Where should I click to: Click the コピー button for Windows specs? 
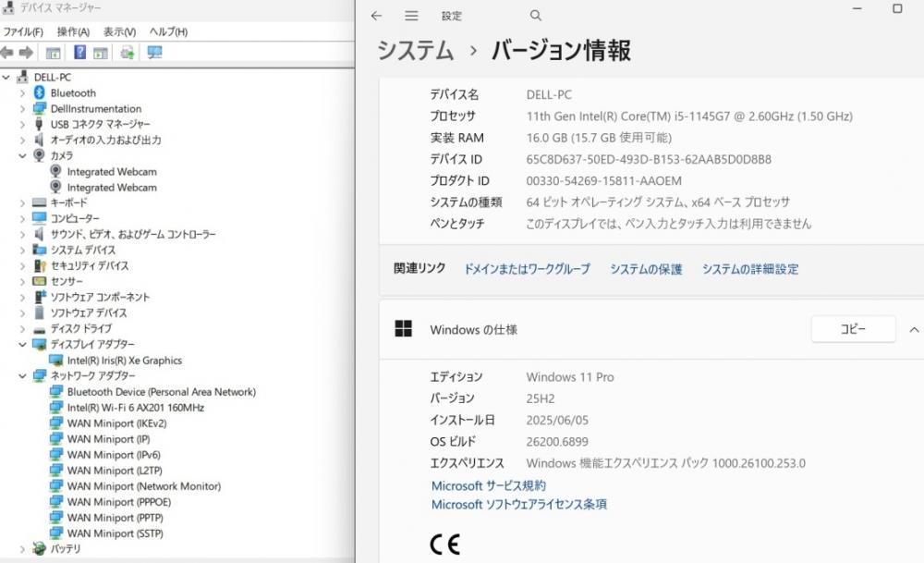pyautogui.click(x=853, y=329)
